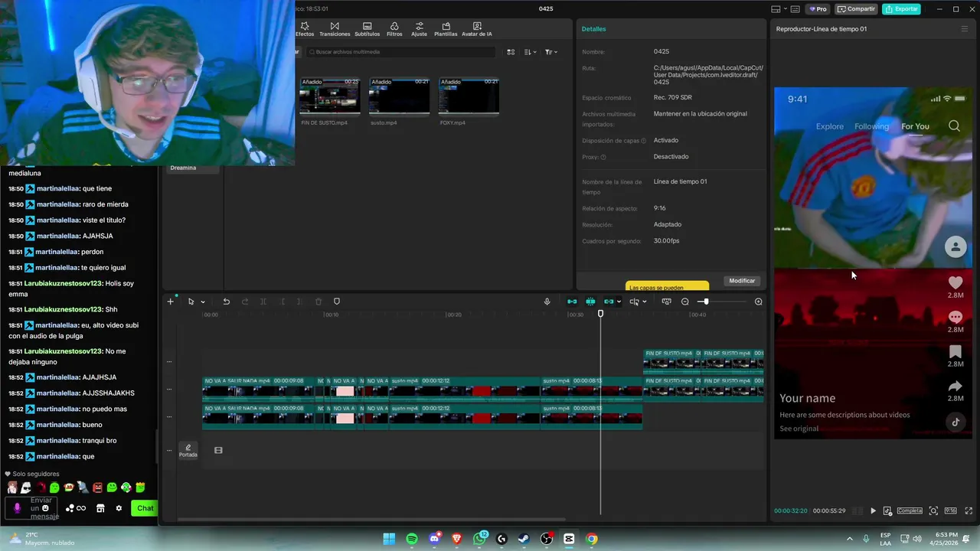Open the timeline thumbnail settings icon
Viewport: 980px width, 551px height.
tap(666, 302)
